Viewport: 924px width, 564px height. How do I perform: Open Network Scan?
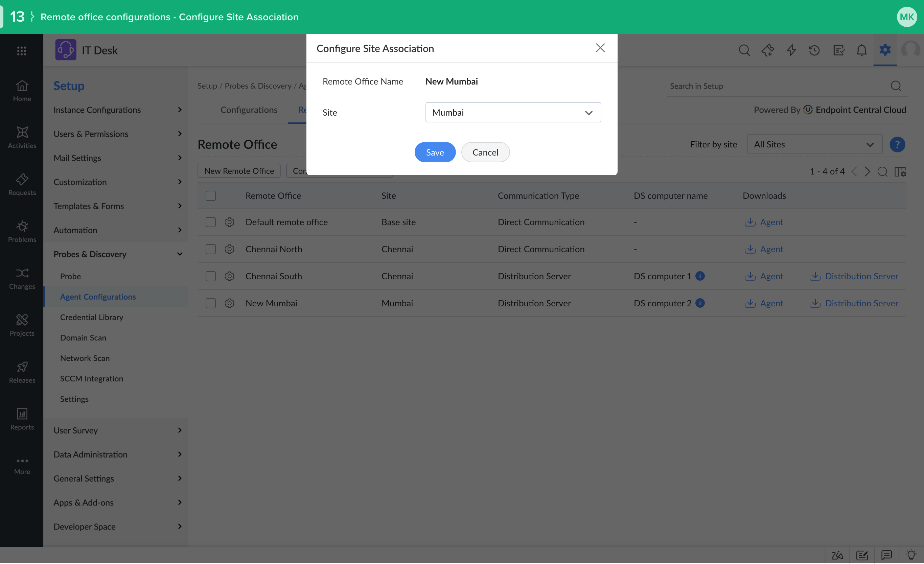pos(85,358)
